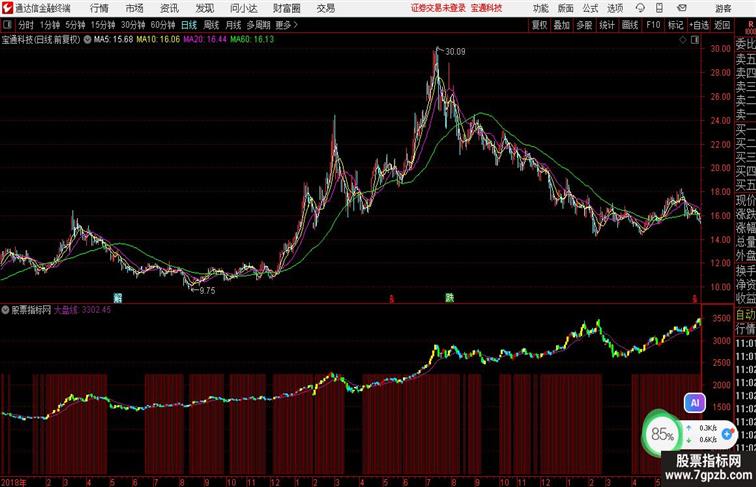Click the 统计 statistics button
Image resolution: width=756 pixels, height=487 pixels.
coord(607,25)
